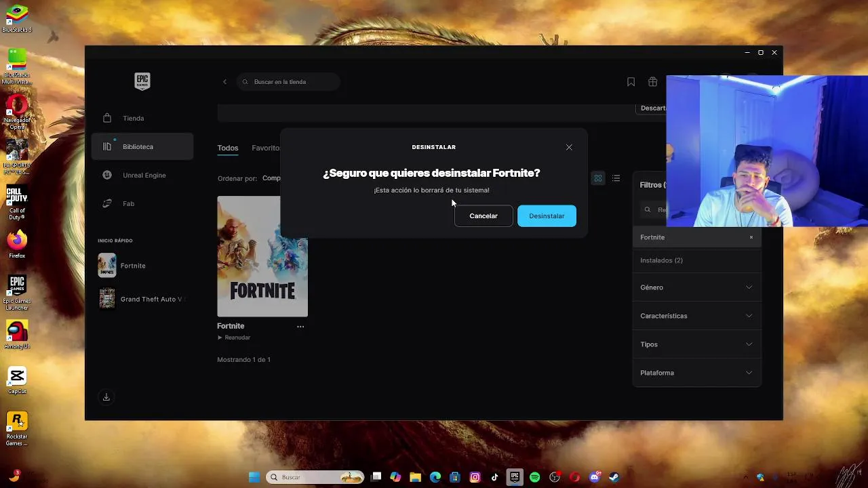868x488 pixels.
Task: Open TikTok from the taskbar
Action: 495,477
